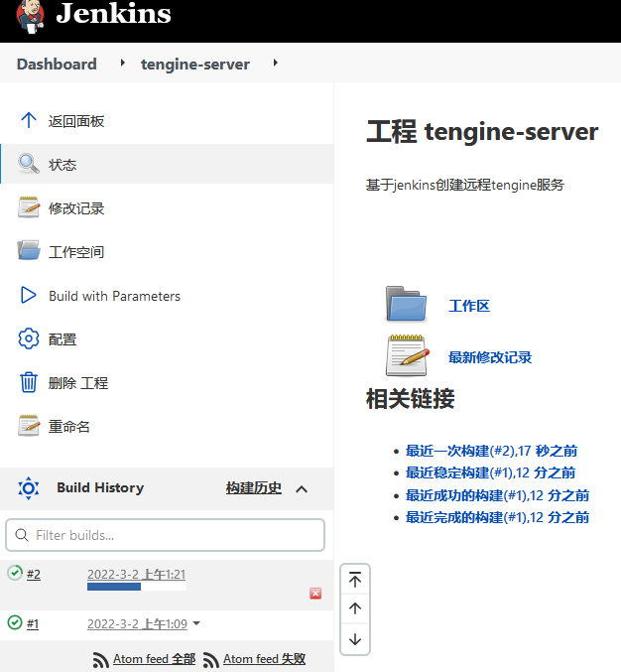Image resolution: width=621 pixels, height=672 pixels.
Task: Collapse the Build History panel chevron
Action: (x=302, y=489)
